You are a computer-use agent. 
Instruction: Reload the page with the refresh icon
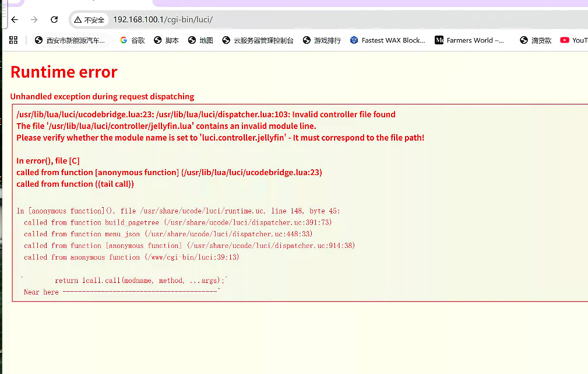pos(54,19)
